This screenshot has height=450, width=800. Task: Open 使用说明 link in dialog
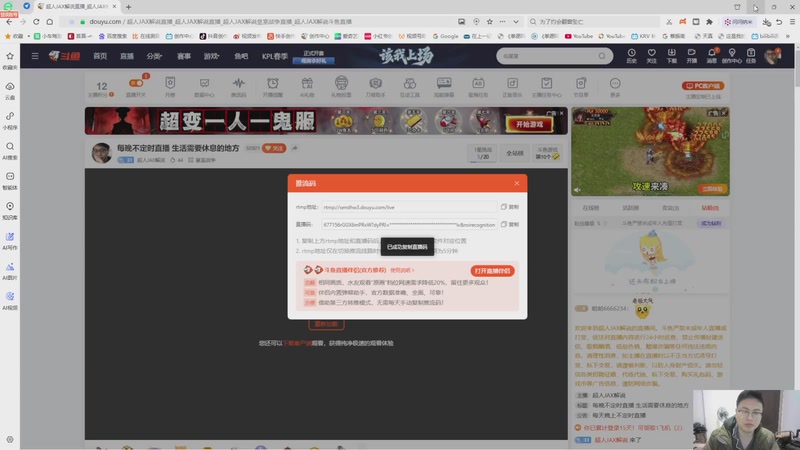402,270
